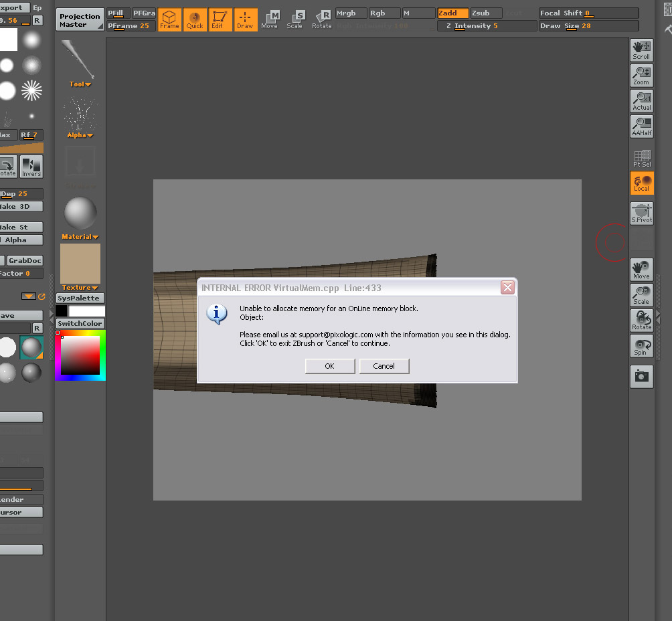Select the white main color swatch
This screenshot has height=621, width=672.
pos(86,310)
